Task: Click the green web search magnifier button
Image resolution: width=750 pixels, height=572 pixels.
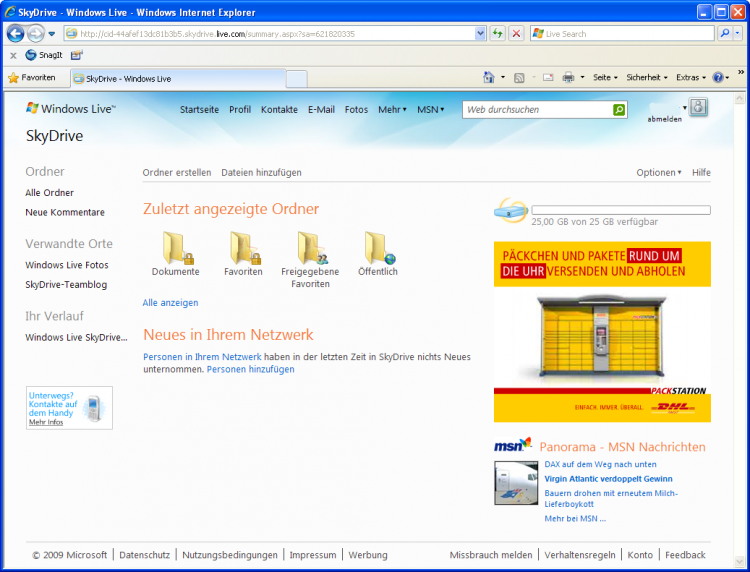Action: [619, 110]
